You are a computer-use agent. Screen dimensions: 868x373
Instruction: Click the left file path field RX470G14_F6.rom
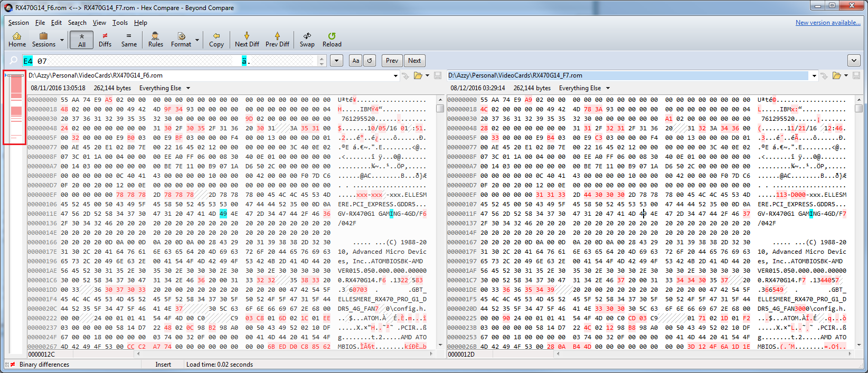[209, 75]
